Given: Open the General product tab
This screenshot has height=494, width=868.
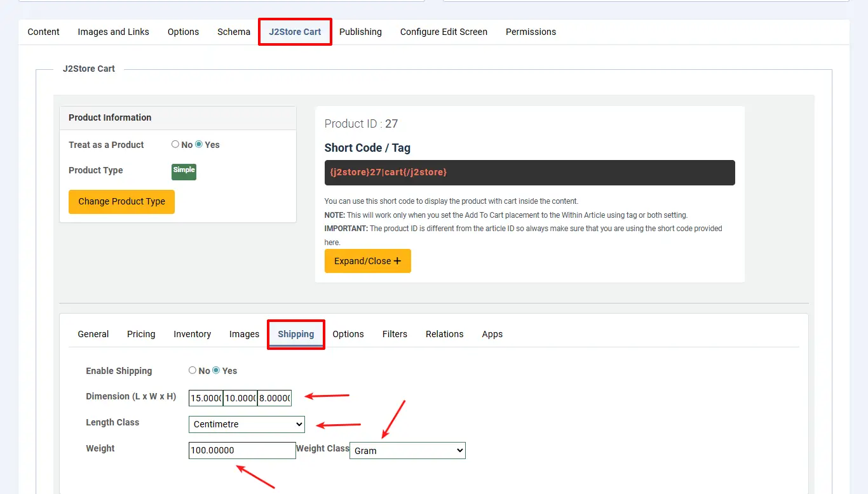Looking at the screenshot, I should (93, 334).
